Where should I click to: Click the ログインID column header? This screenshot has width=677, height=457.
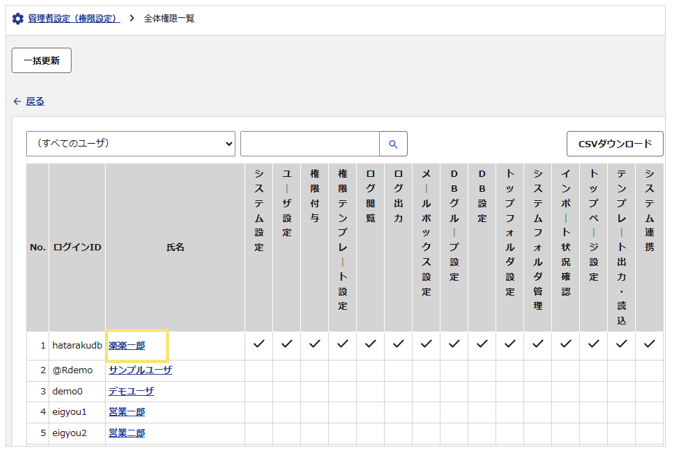(x=77, y=248)
